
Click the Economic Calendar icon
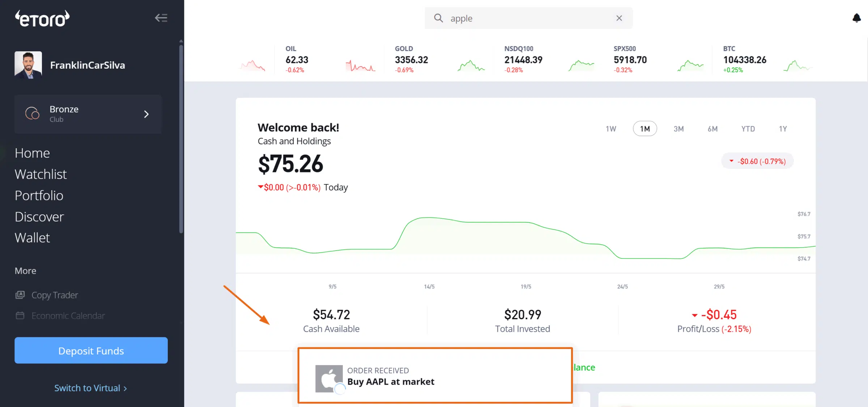click(x=20, y=316)
